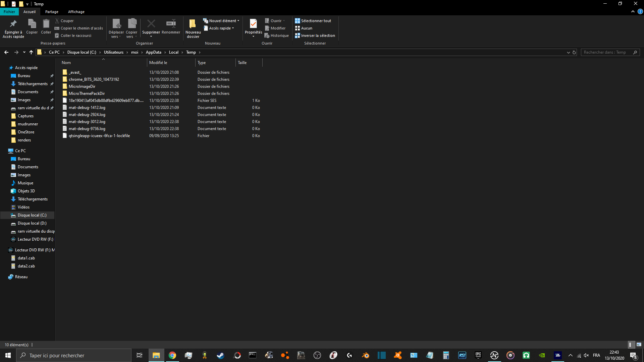644x362 pixels.
Task: Switch to the large icons view toggle
Action: tap(639, 345)
